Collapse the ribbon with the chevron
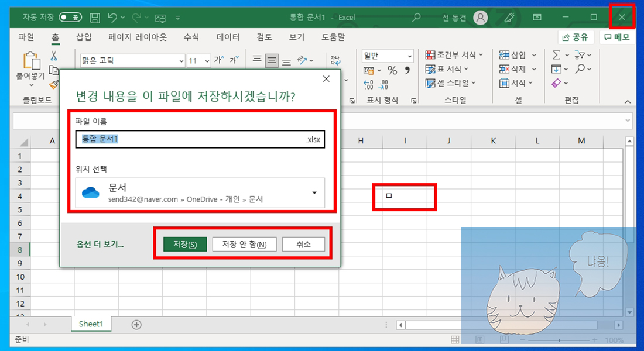The width and height of the screenshot is (644, 351). coord(628,101)
